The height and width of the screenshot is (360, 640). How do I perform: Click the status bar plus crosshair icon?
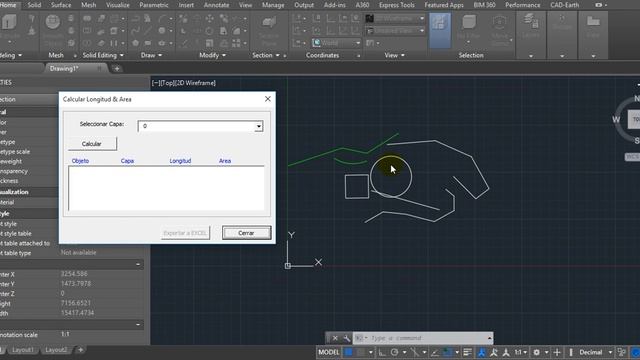(557, 352)
